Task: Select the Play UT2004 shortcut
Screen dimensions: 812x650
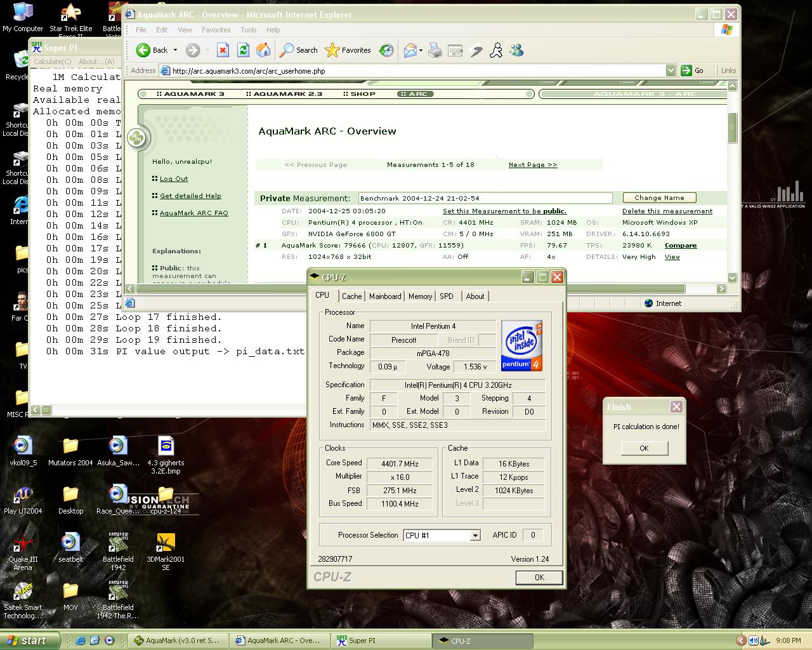Action: (x=23, y=500)
